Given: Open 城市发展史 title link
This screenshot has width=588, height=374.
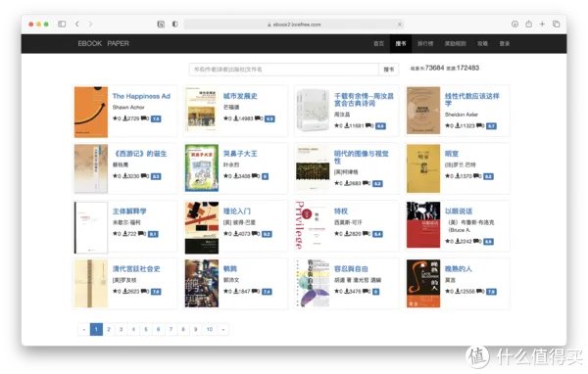Looking at the screenshot, I should (x=240, y=96).
